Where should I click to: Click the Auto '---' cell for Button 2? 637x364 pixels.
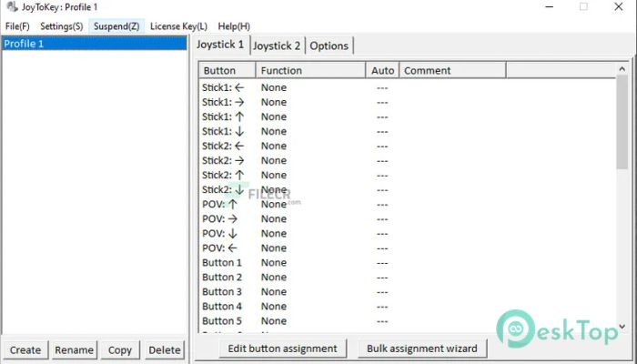coord(382,278)
